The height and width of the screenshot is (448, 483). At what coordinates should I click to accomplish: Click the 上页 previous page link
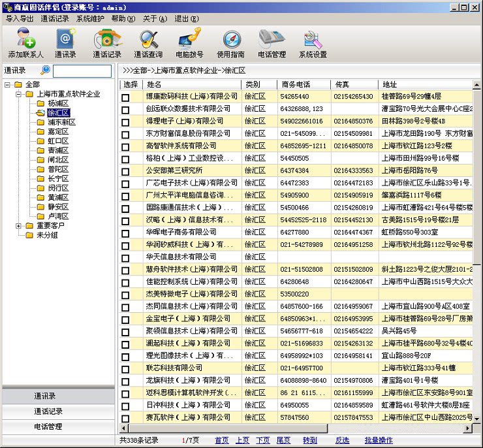pos(242,440)
